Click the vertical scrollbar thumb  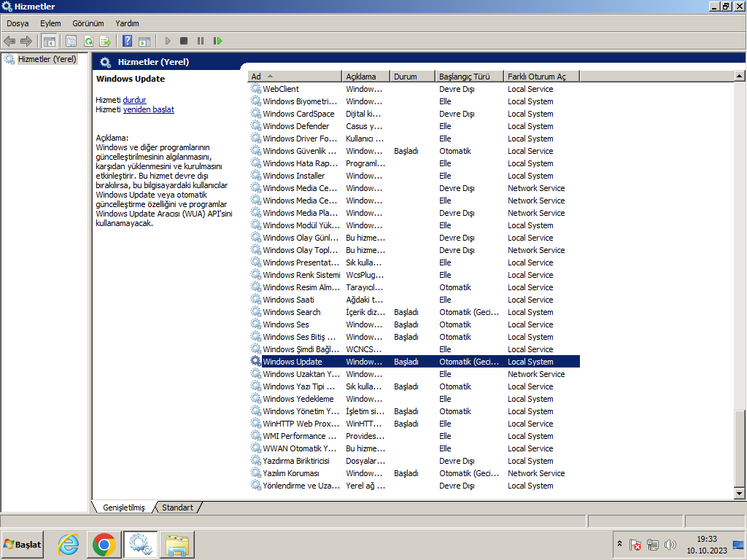coord(740,448)
